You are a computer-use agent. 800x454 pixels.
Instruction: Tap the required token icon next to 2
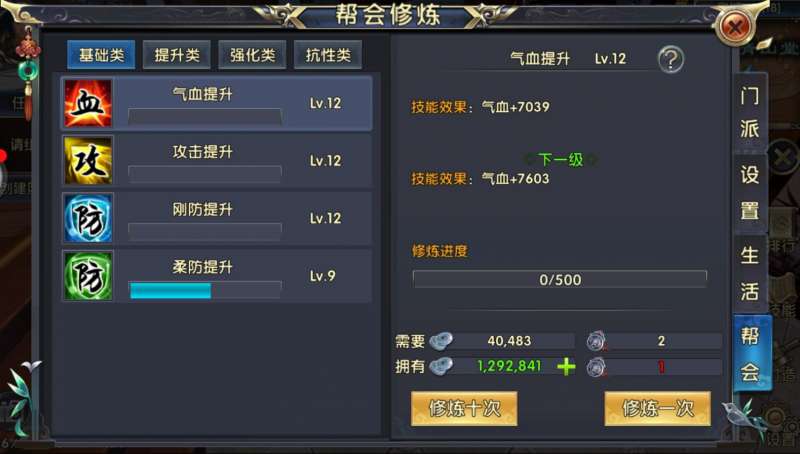point(596,341)
